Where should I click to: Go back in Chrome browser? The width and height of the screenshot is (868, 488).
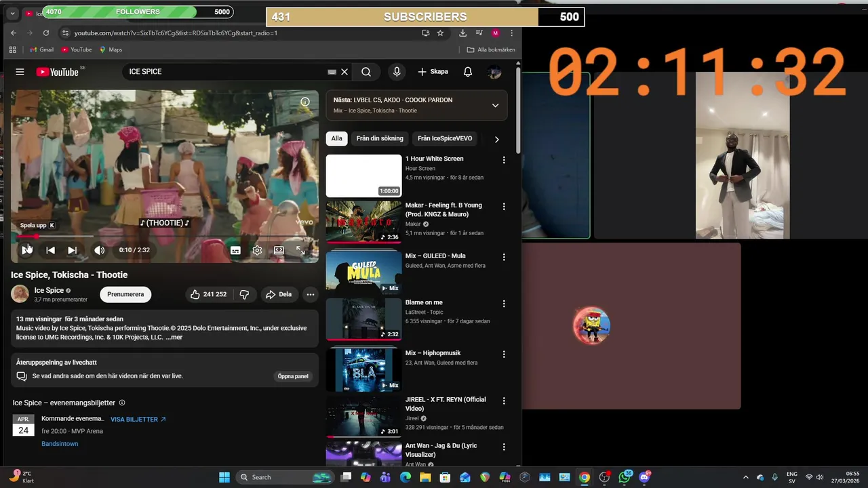coord(14,33)
